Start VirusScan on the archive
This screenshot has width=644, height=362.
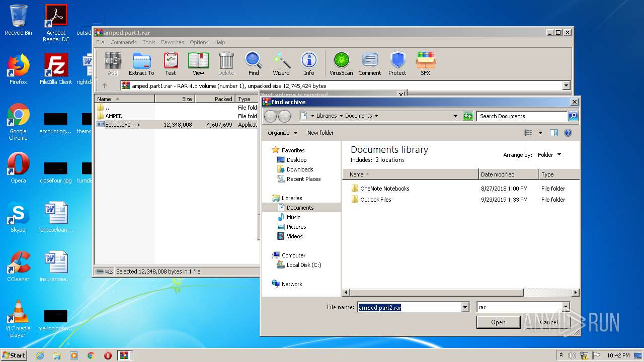(341, 64)
